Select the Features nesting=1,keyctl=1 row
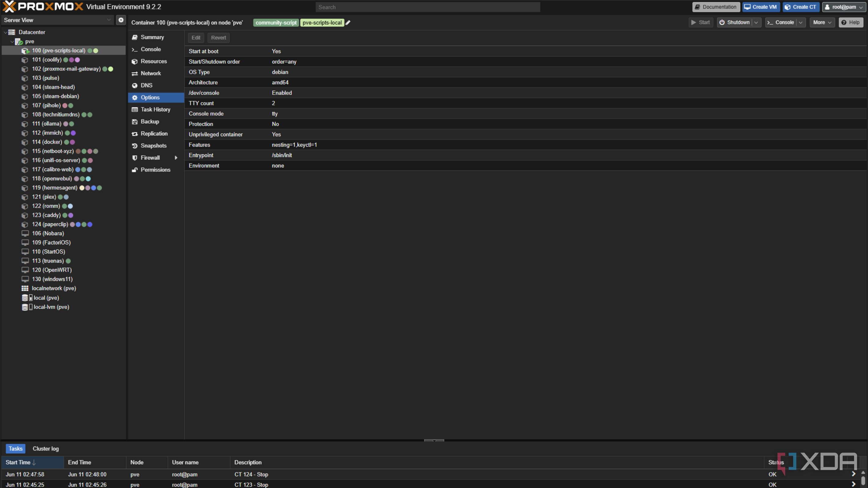Screen dimensions: 868x488 tap(526, 145)
